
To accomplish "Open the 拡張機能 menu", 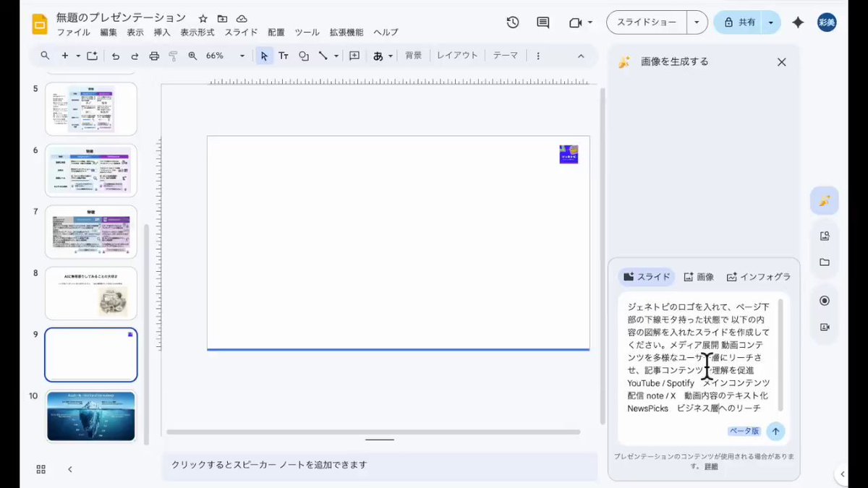I will tap(346, 33).
